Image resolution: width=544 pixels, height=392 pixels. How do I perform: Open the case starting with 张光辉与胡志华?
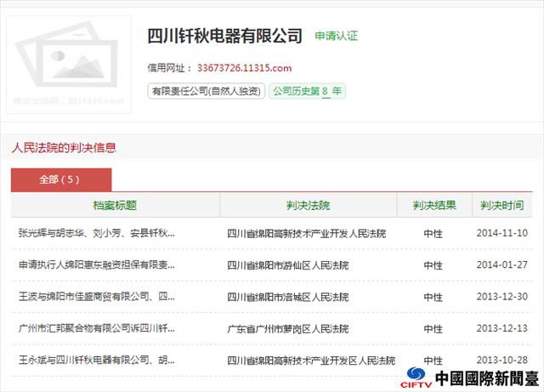(97, 233)
